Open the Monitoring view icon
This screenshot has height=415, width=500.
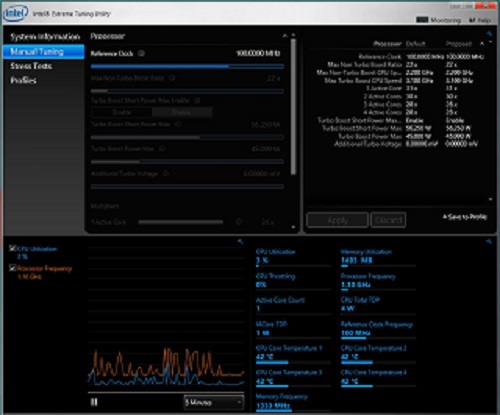tap(422, 20)
